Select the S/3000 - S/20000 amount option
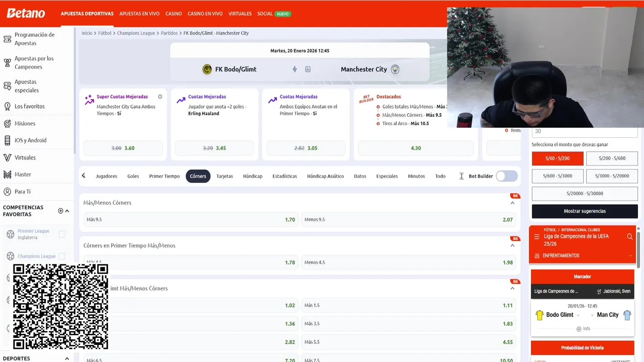The height and width of the screenshot is (362, 644). click(x=612, y=176)
